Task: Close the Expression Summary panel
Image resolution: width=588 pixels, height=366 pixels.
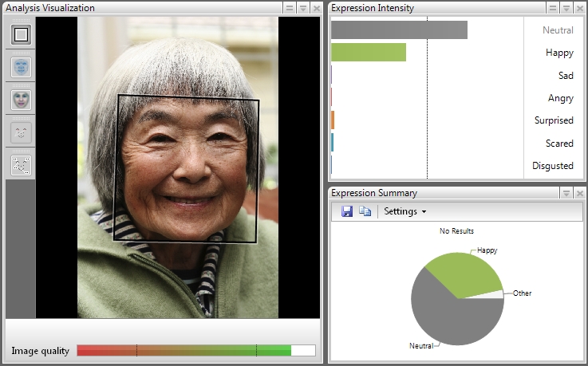Action: coord(579,193)
